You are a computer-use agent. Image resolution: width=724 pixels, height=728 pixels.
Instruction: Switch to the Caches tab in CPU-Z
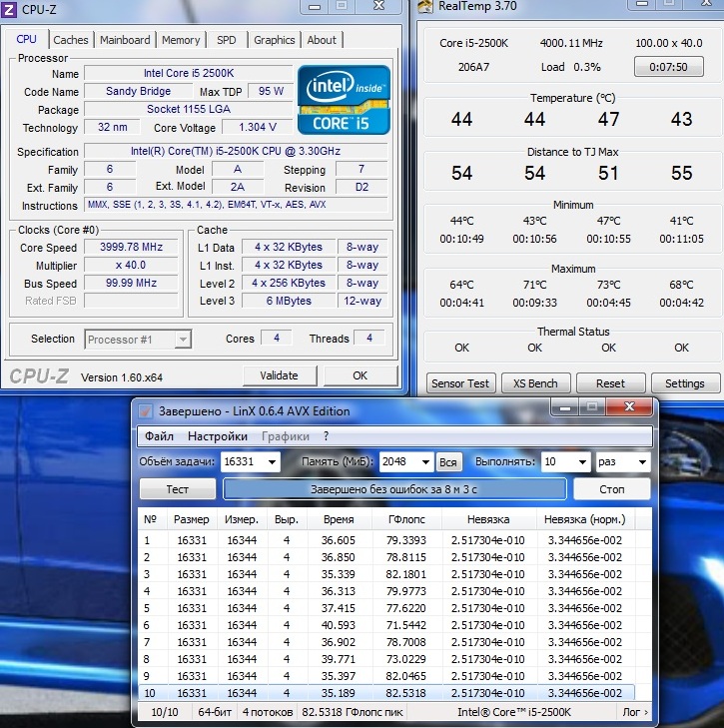(71, 40)
